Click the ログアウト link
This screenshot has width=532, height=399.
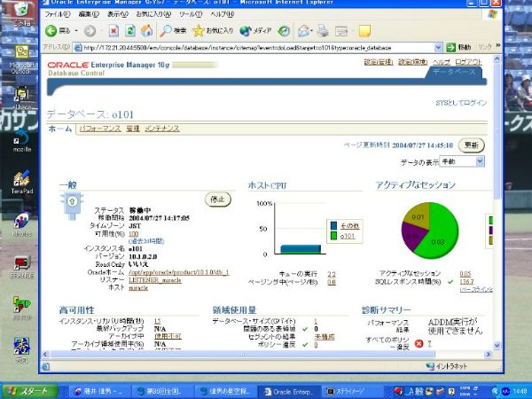pos(468,62)
